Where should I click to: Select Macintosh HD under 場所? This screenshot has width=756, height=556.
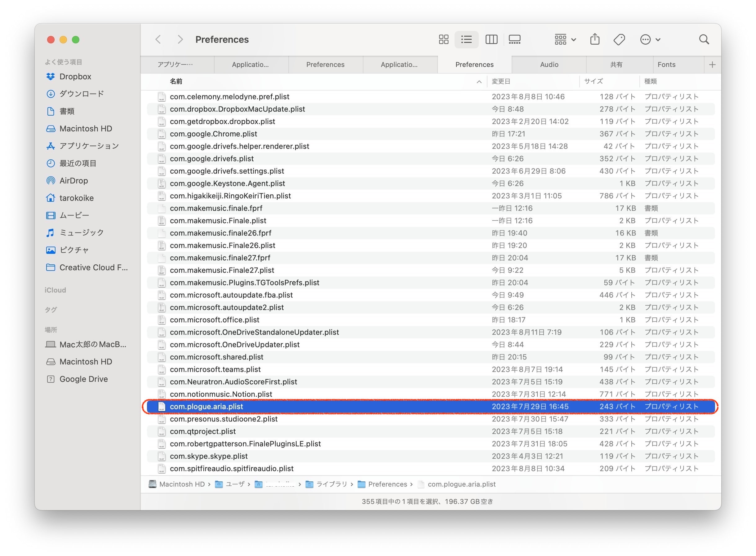[79, 362]
